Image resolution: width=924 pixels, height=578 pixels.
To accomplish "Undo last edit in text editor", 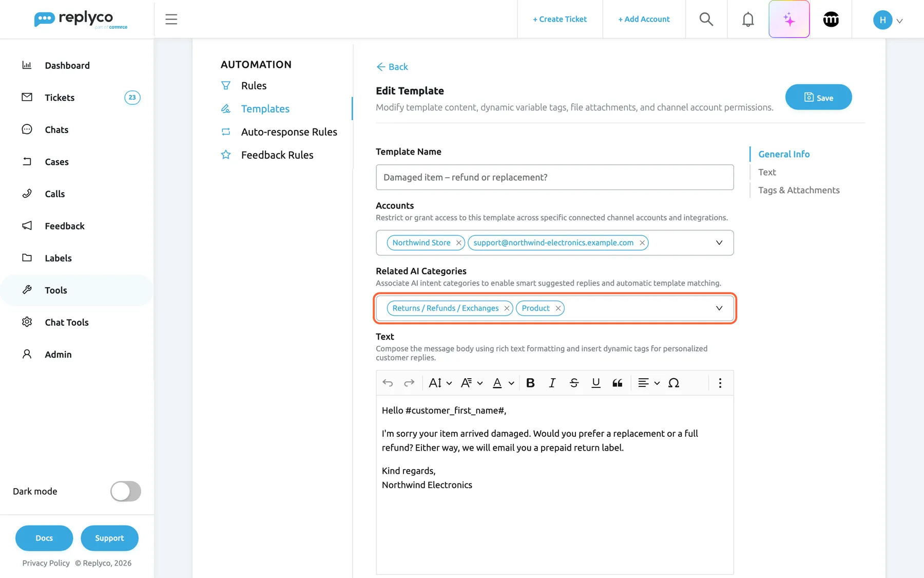I will coord(388,383).
